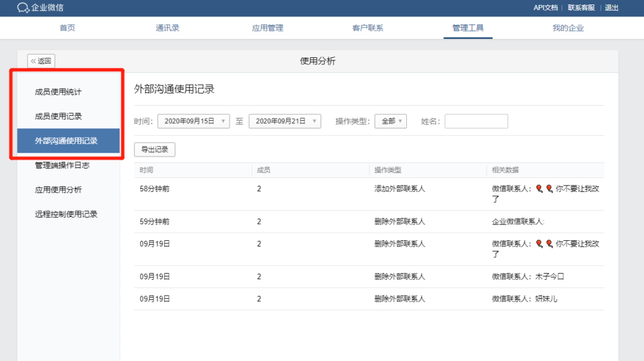
Task: Expand the start date 2020年09月15日 dropdown
Action: tap(194, 121)
